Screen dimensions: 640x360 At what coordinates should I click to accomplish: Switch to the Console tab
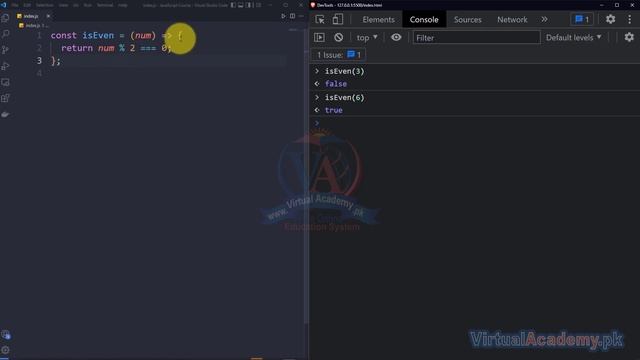click(x=424, y=20)
